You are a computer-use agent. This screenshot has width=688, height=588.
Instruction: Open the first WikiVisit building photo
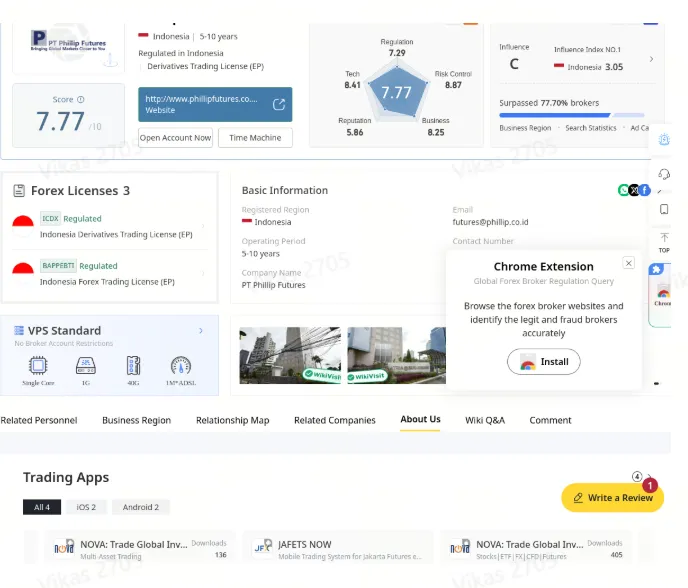(290, 355)
